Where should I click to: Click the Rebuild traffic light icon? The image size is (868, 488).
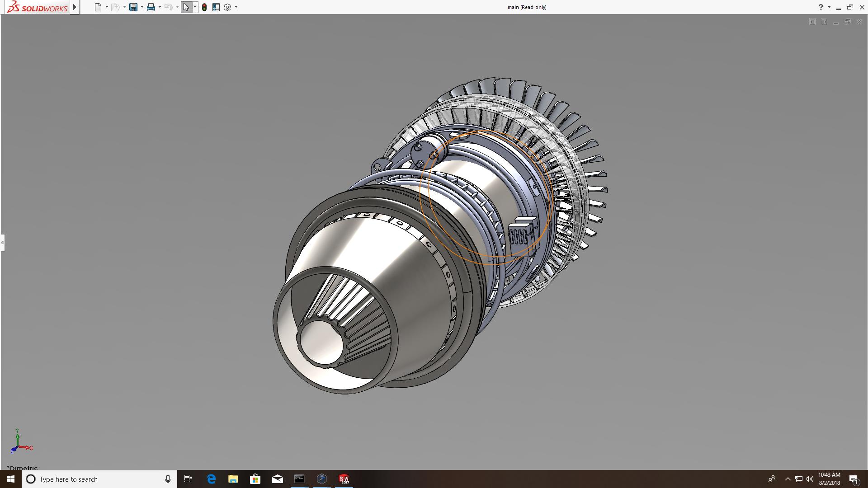(x=204, y=7)
